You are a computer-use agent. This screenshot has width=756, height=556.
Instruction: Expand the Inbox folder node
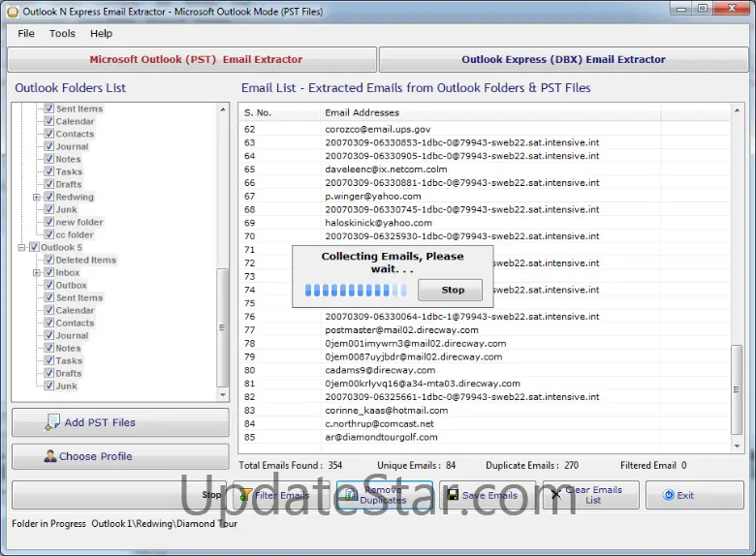tap(36, 273)
